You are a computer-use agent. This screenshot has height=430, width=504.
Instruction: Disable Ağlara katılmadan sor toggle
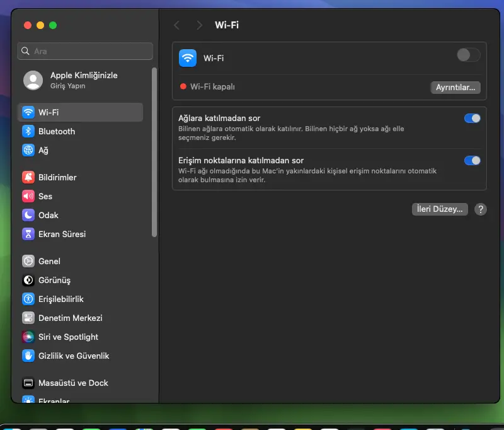[x=472, y=119]
